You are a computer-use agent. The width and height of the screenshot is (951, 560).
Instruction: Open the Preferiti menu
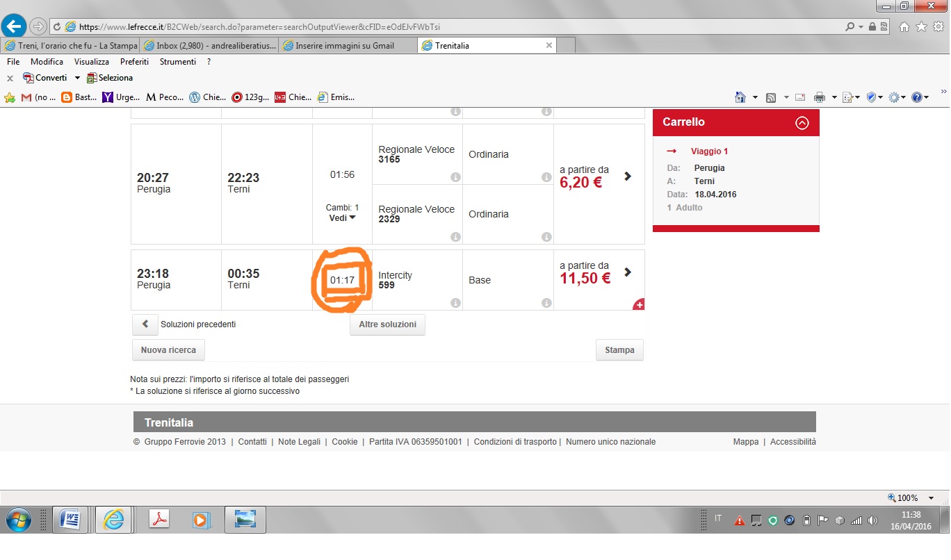[134, 62]
